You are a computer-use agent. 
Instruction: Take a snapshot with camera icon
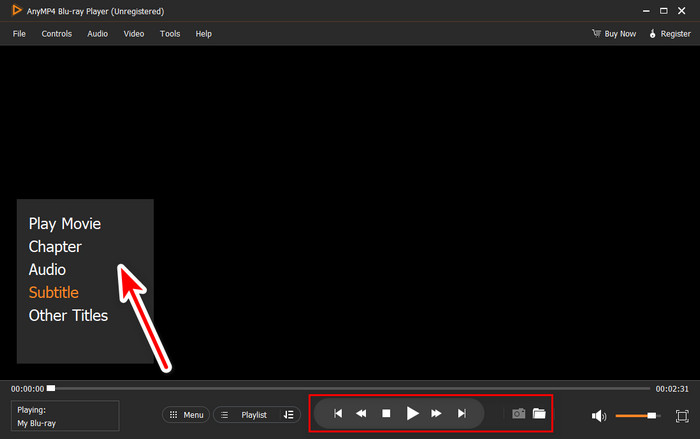click(x=518, y=414)
